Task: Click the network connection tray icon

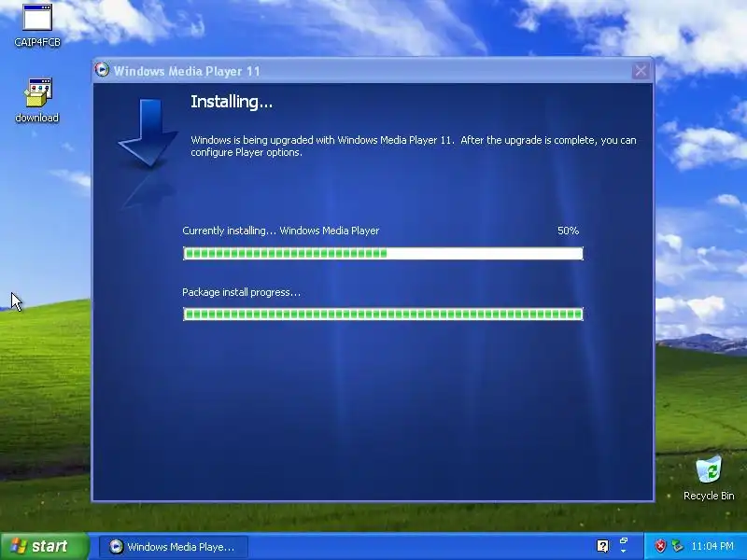Action: [676, 546]
